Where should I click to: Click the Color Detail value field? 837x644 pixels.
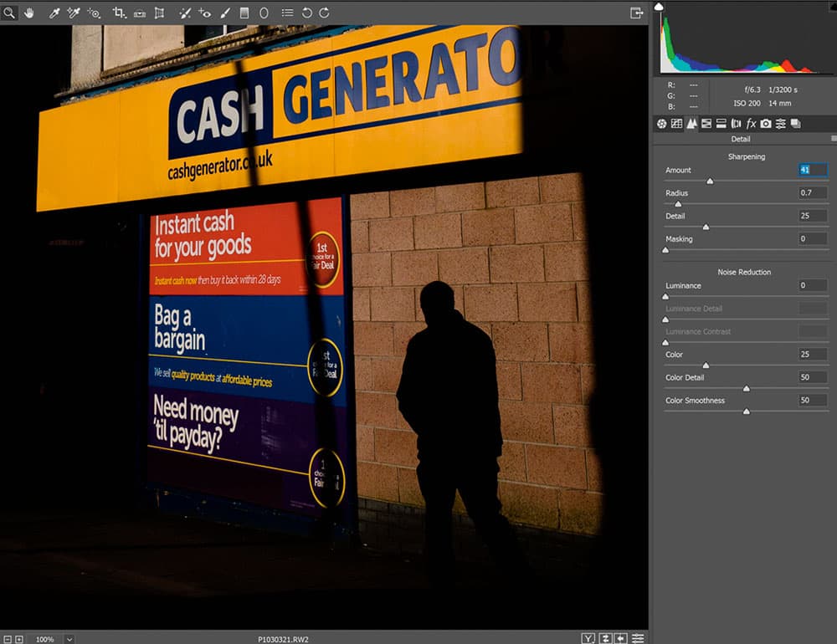tap(813, 376)
